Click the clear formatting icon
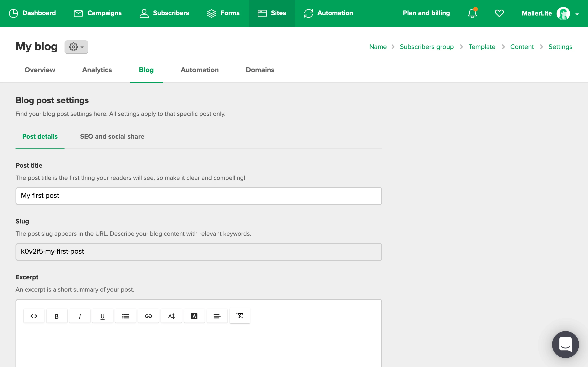Image resolution: width=588 pixels, height=367 pixels. coord(240,316)
